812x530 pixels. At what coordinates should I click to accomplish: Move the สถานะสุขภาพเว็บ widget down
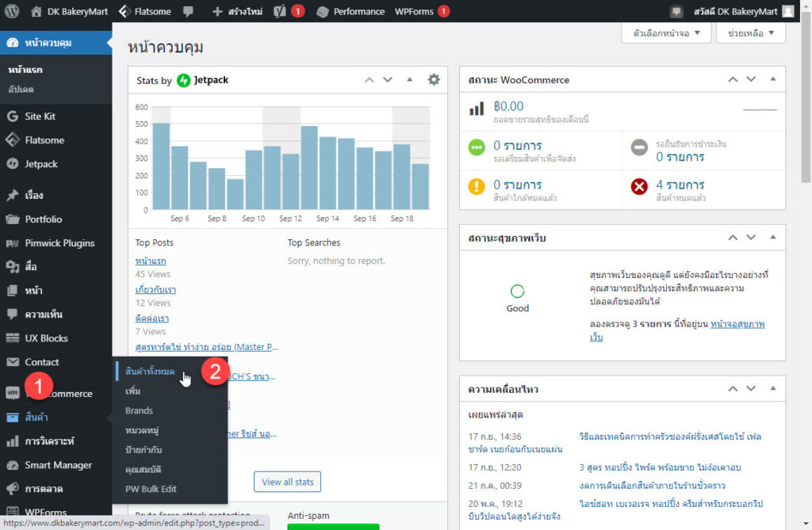(751, 237)
